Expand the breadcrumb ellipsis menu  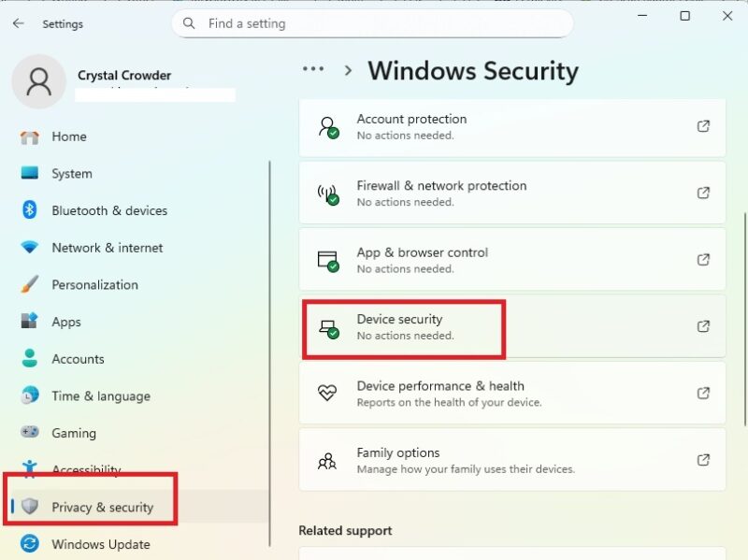click(312, 68)
